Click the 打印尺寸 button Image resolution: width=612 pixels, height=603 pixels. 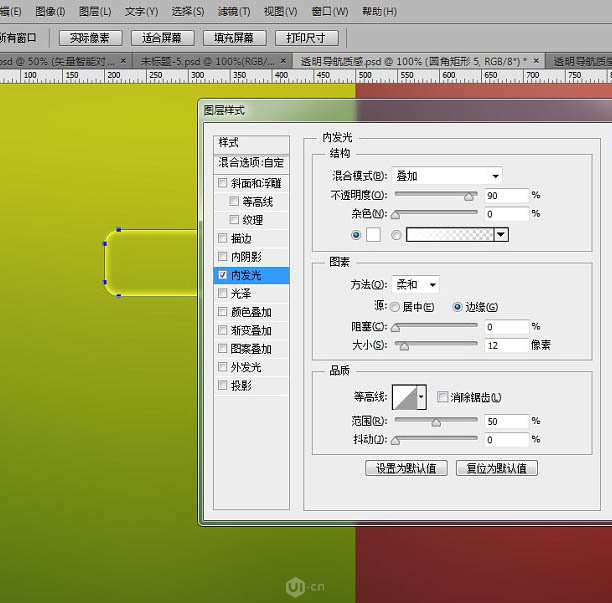coord(306,38)
